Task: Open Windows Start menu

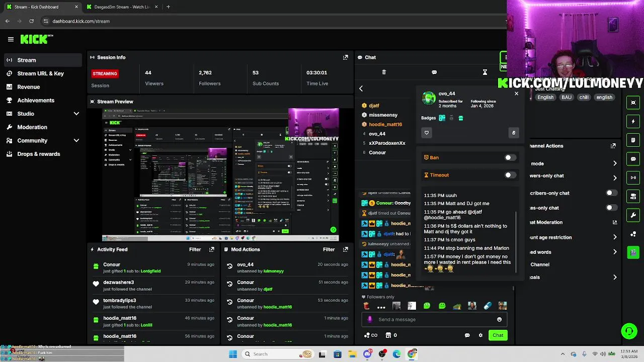Action: coord(232,354)
